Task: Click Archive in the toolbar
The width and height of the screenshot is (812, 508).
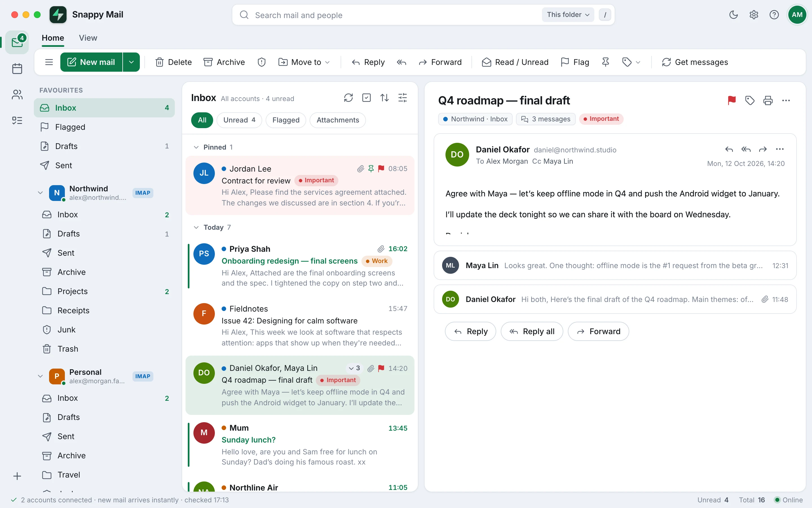Action: [224, 62]
